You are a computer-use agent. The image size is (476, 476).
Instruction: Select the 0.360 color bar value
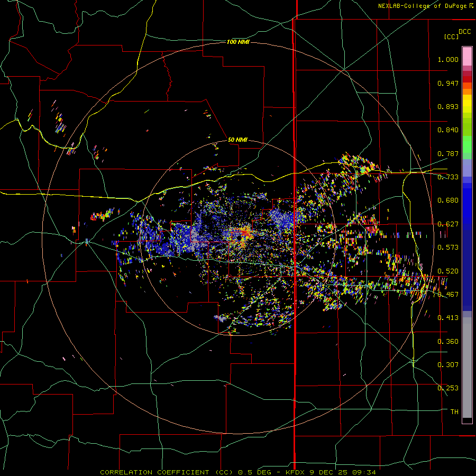tap(448, 342)
